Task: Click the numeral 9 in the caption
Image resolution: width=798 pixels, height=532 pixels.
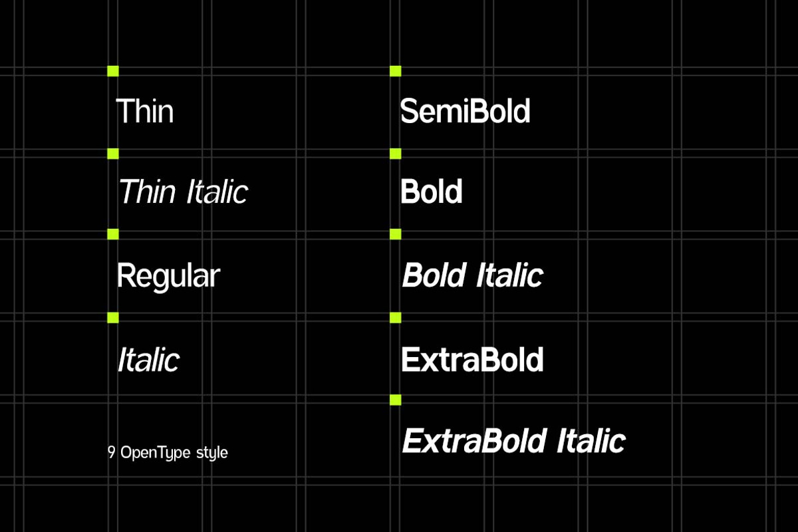Action: [x=111, y=454]
